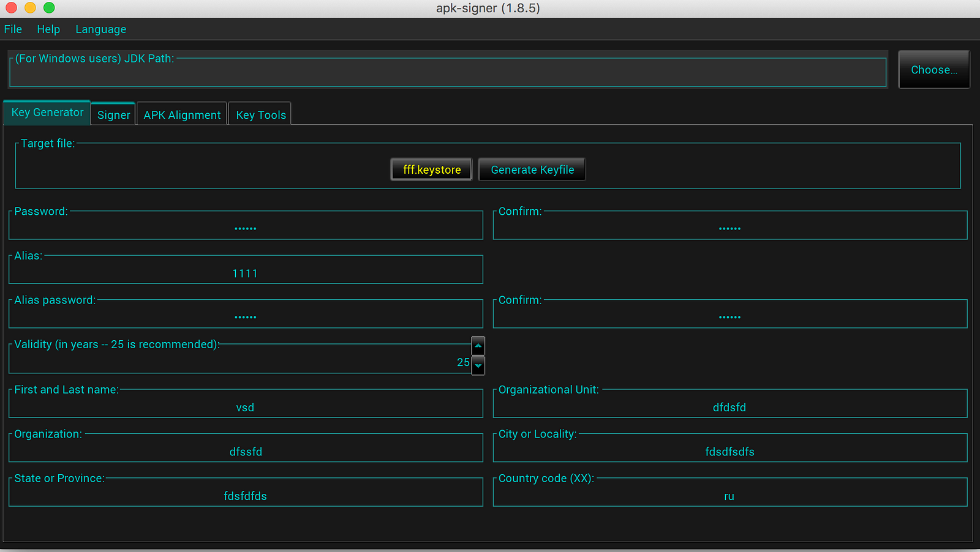Click the Choose... button for JDK path

[934, 70]
